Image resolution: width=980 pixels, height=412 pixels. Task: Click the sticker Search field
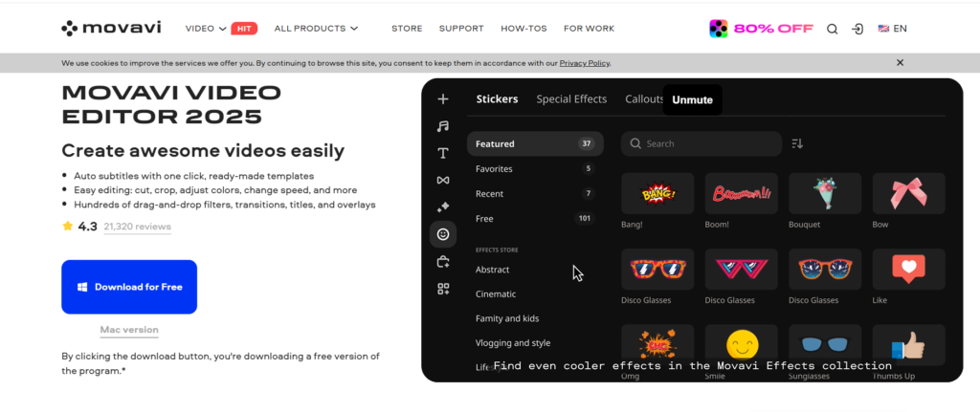(702, 143)
